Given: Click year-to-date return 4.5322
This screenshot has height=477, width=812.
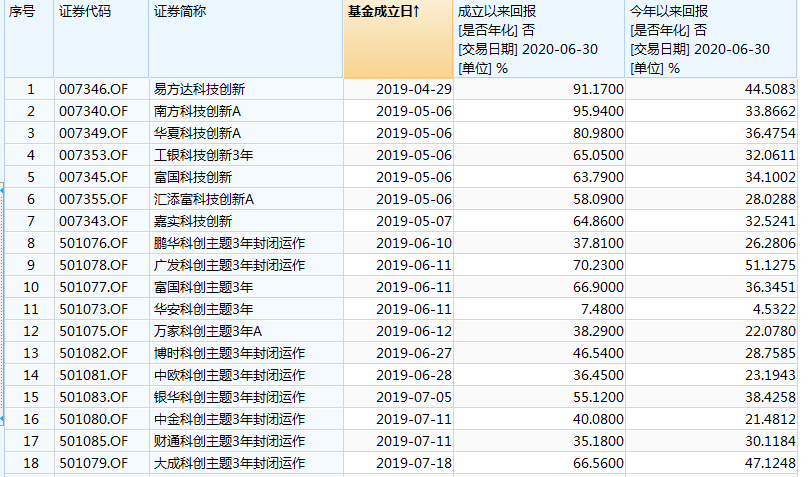Looking at the screenshot, I should tap(774, 309).
